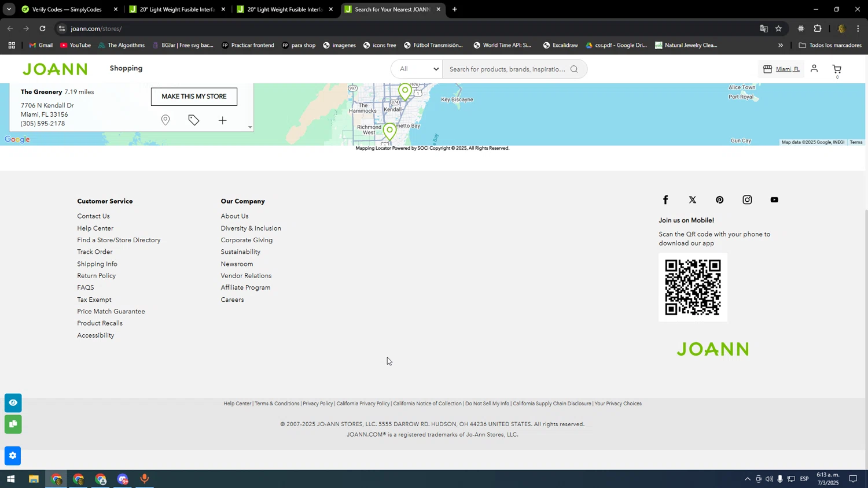The image size is (868, 488).
Task: Open the blue settings gear widget
Action: point(13,456)
